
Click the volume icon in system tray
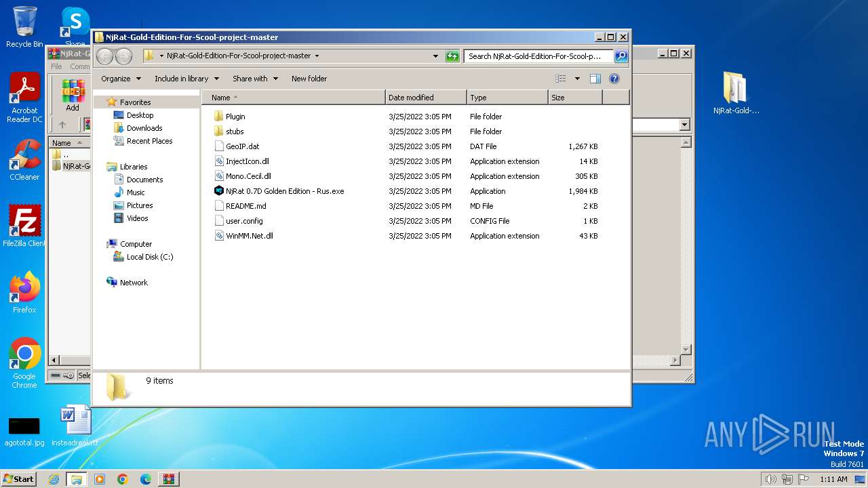(770, 479)
